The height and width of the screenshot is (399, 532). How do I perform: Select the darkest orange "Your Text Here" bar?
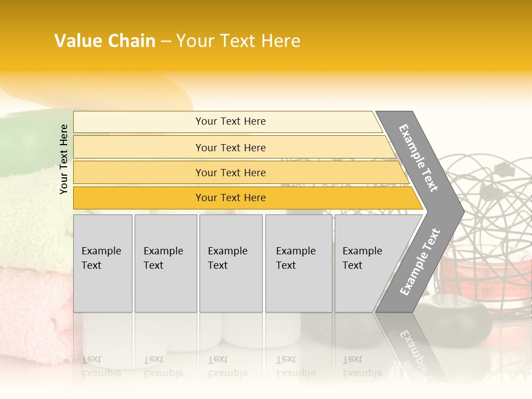230,198
